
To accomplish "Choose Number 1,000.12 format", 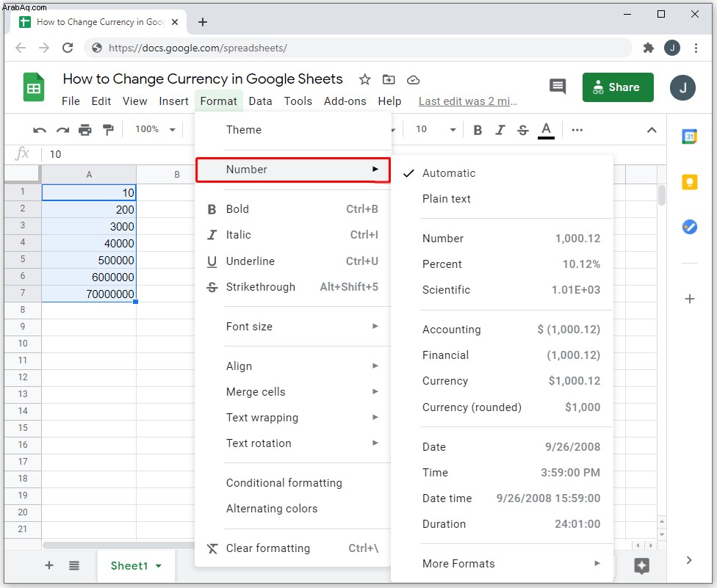I will tap(502, 239).
